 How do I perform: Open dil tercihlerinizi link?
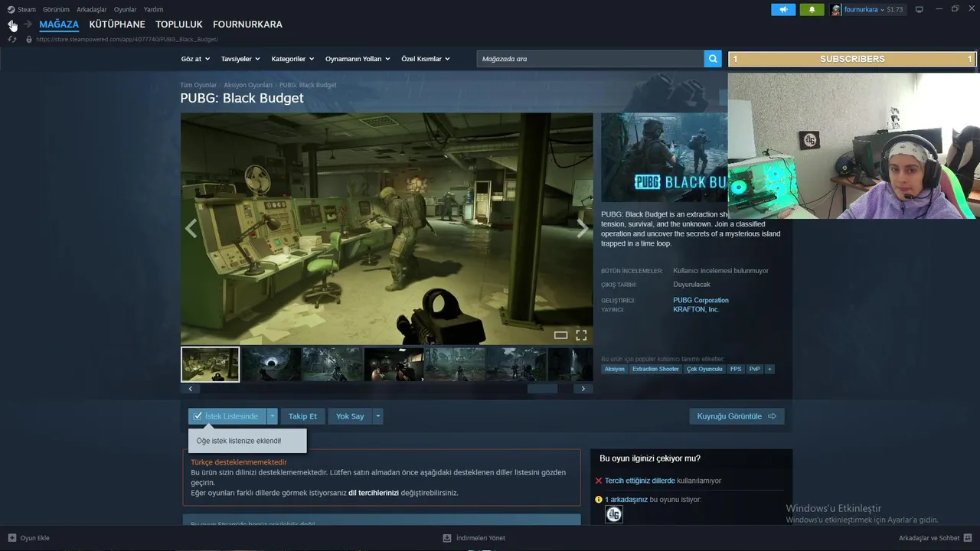pyautogui.click(x=374, y=493)
